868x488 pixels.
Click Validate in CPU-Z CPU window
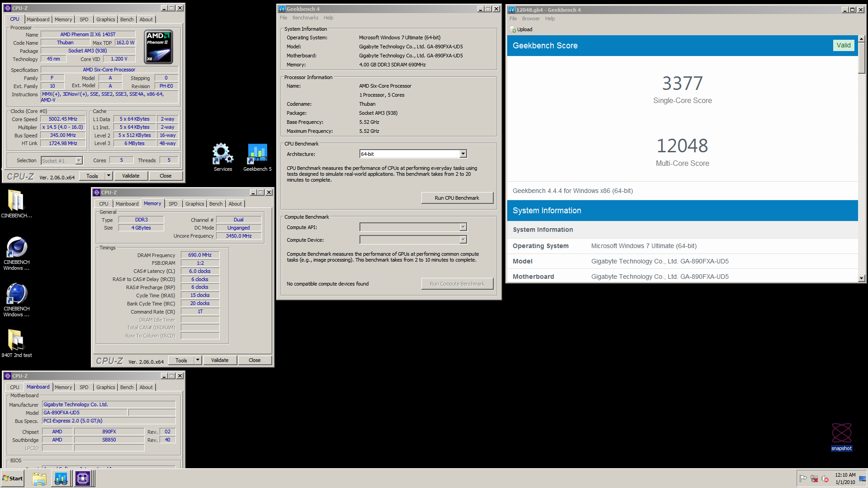[x=131, y=176]
